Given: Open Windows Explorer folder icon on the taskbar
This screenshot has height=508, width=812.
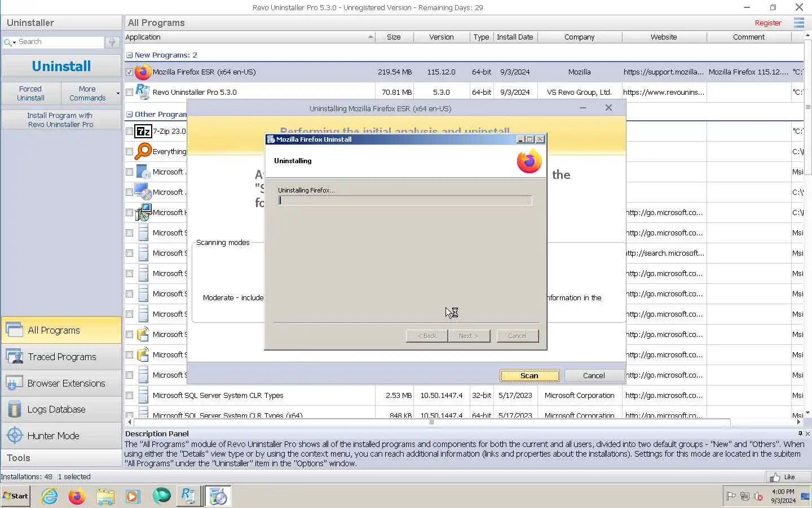Looking at the screenshot, I should (x=105, y=496).
